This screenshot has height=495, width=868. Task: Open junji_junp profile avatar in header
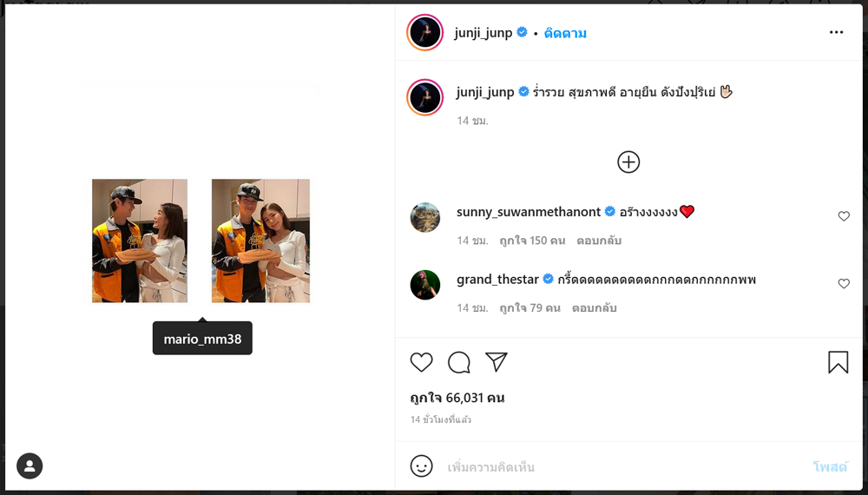(425, 33)
